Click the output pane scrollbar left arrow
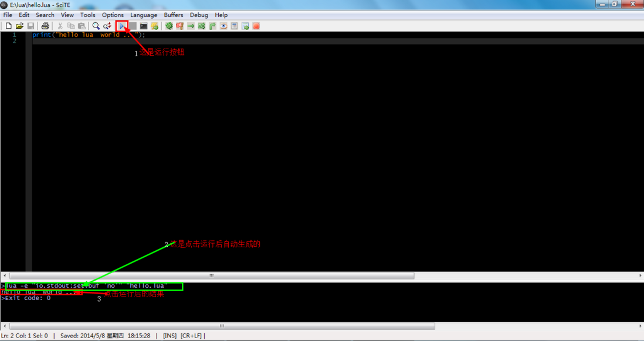The height and width of the screenshot is (341, 644). (5, 326)
